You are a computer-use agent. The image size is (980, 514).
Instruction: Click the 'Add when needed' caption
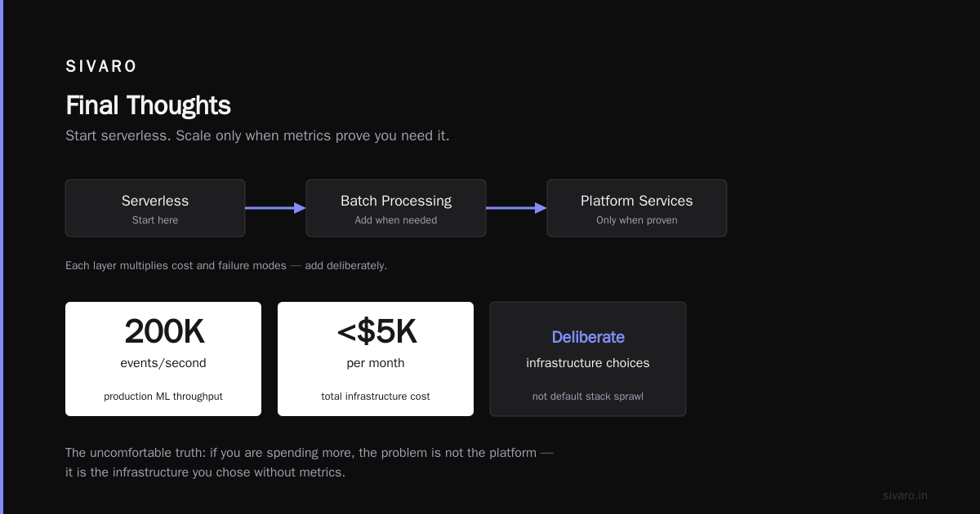(396, 220)
